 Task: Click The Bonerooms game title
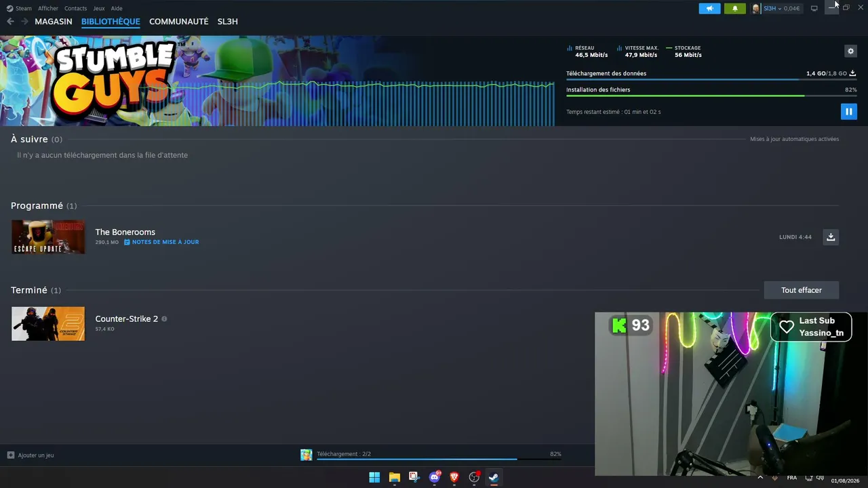point(125,232)
